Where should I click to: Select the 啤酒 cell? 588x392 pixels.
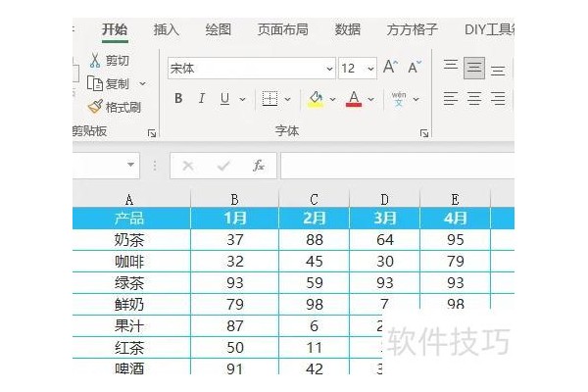pos(129,367)
